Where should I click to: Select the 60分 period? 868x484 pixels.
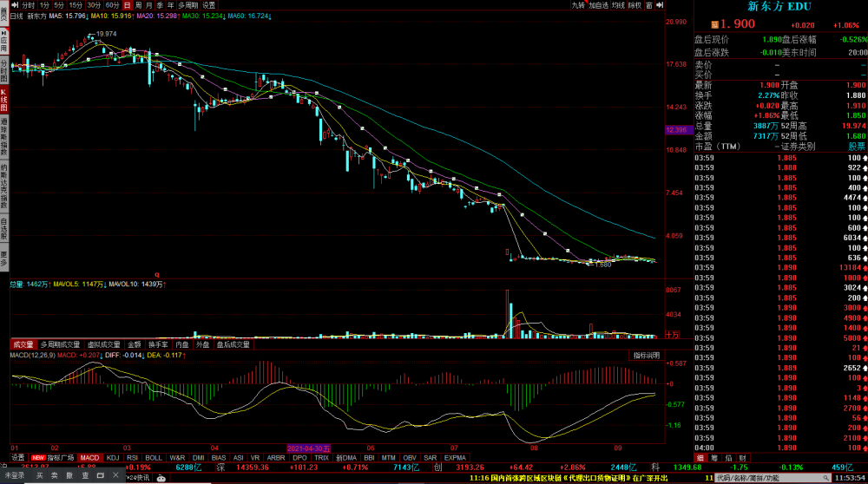112,5
